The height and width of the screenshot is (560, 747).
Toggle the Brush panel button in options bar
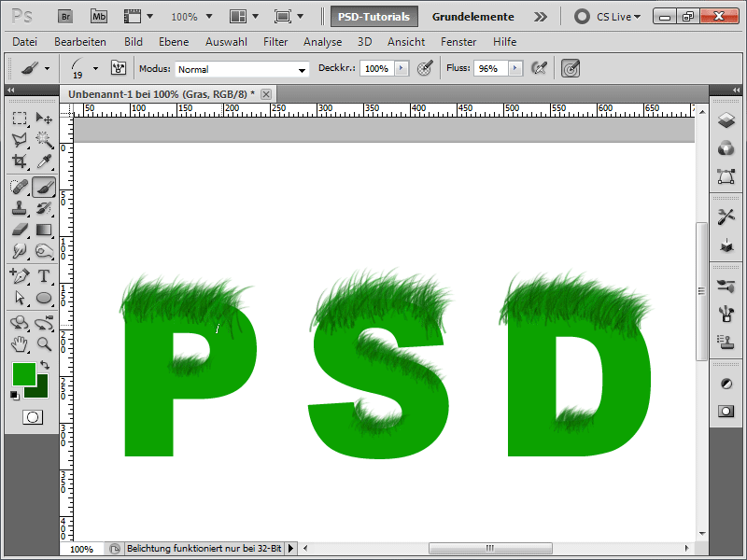tap(119, 68)
